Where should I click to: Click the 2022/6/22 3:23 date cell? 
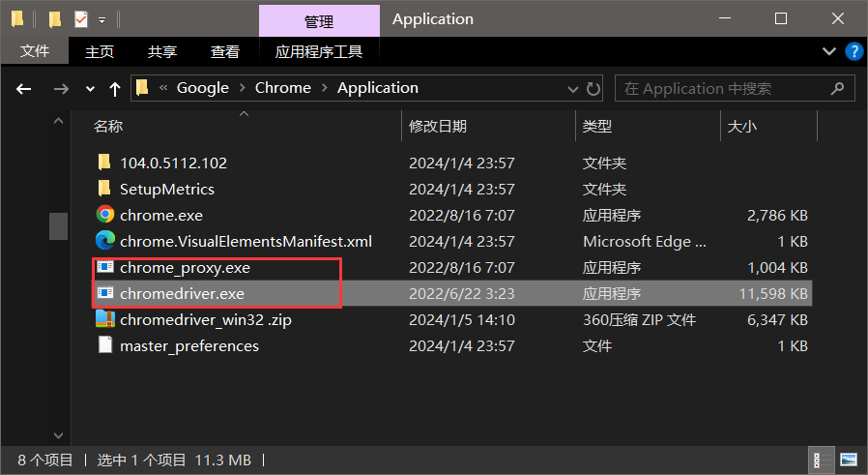point(462,293)
